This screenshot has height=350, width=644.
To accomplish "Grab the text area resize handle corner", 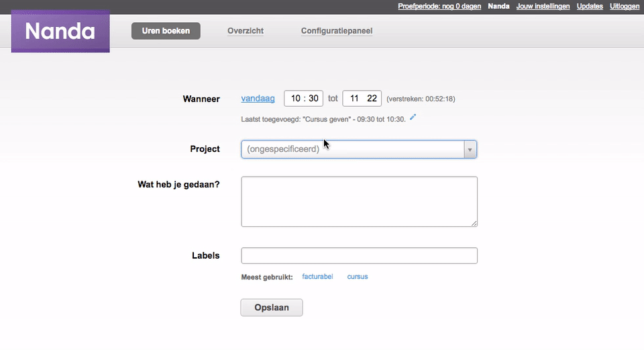I will 474,223.
